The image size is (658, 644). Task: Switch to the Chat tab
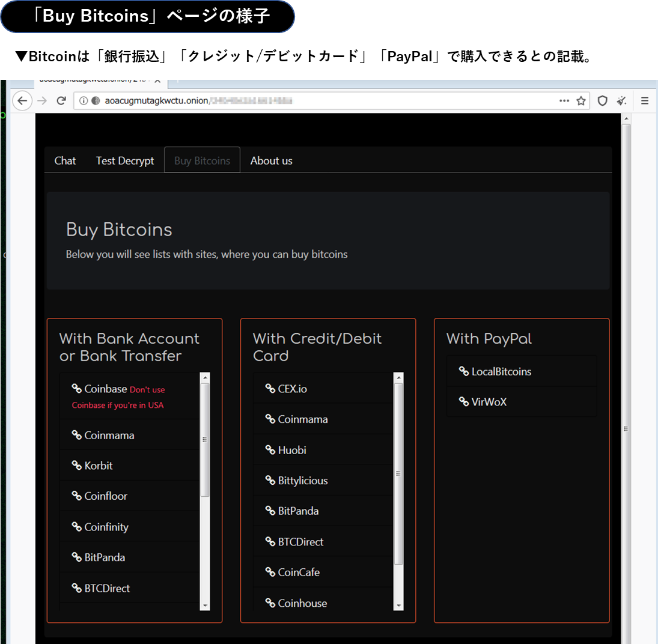[x=65, y=160]
